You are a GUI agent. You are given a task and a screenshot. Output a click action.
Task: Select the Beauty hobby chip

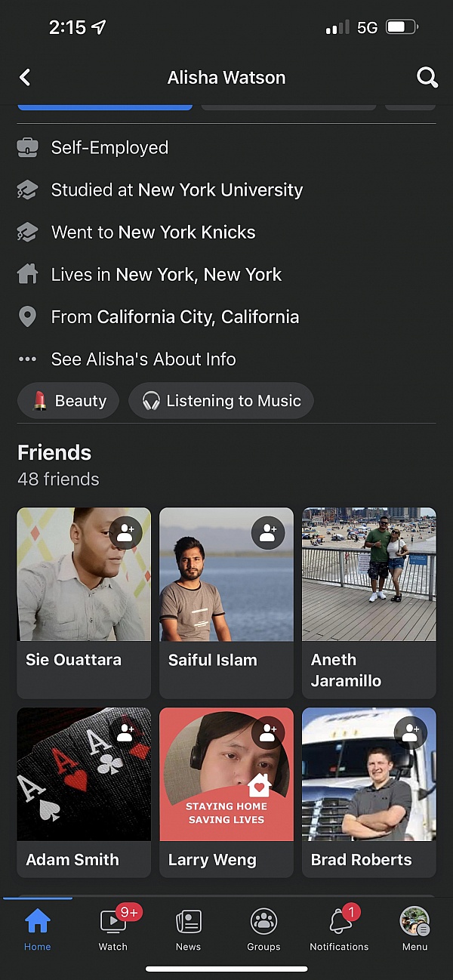[x=69, y=401]
